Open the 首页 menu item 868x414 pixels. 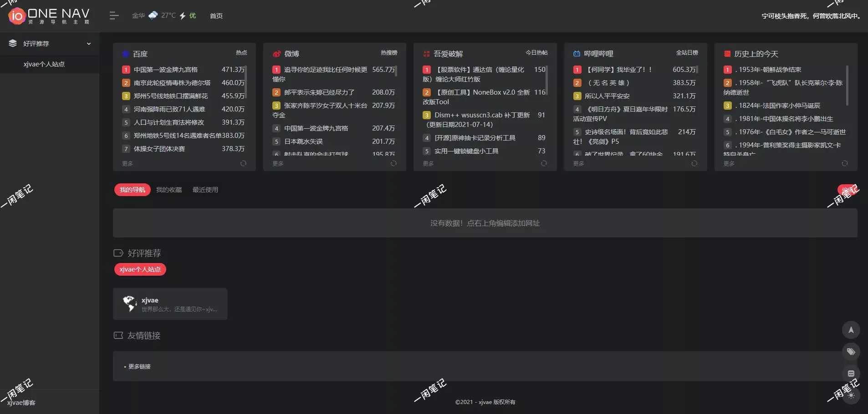[x=215, y=15]
